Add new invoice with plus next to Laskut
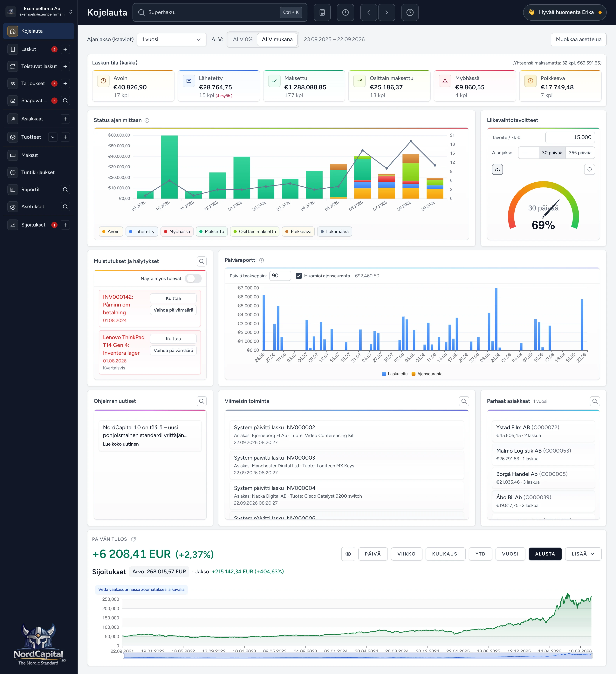 tap(65, 49)
